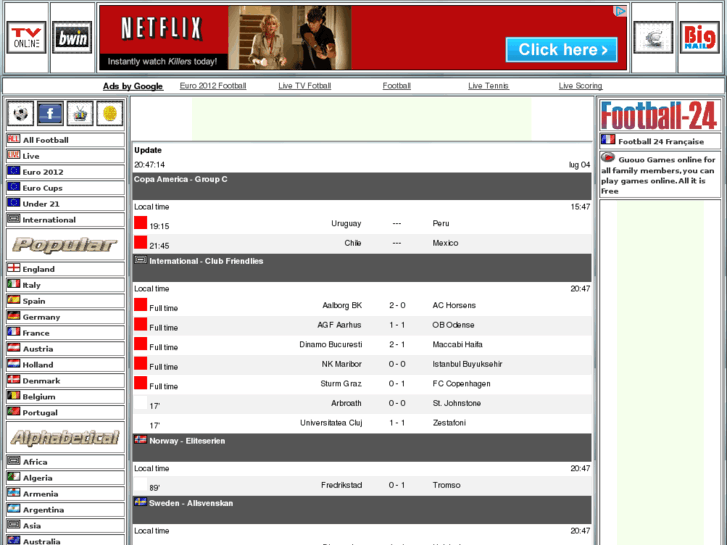This screenshot has height=545, width=727.
Task: Open Asia in the Alphabetical list
Action: (65, 526)
